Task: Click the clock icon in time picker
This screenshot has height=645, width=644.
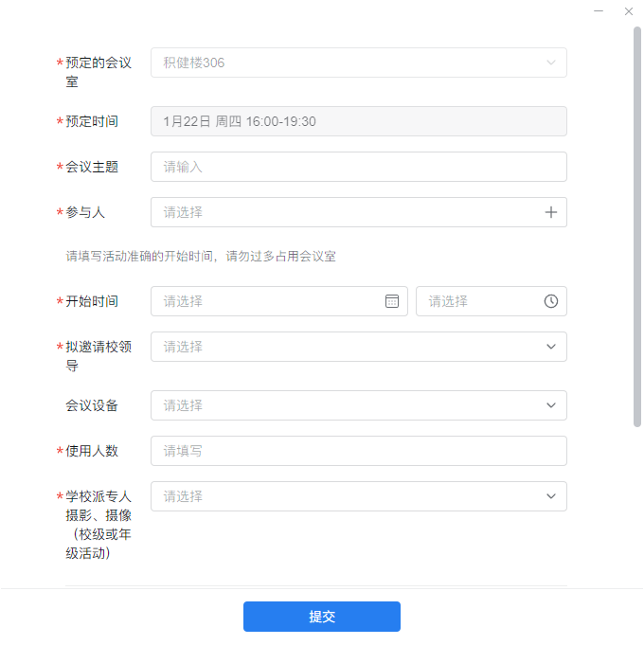Action: [x=551, y=301]
